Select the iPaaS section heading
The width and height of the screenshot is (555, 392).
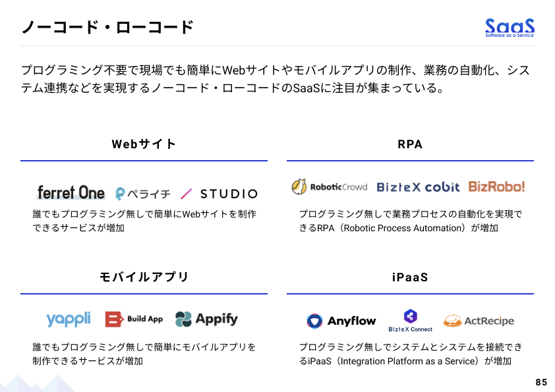410,277
